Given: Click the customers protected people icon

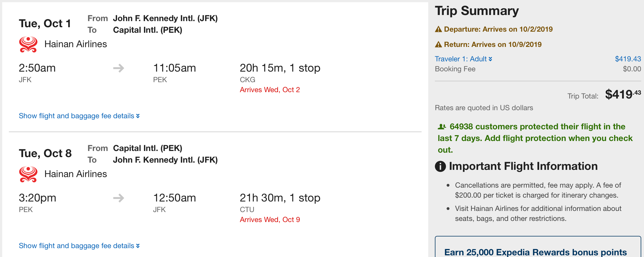Looking at the screenshot, I should pyautogui.click(x=442, y=127).
